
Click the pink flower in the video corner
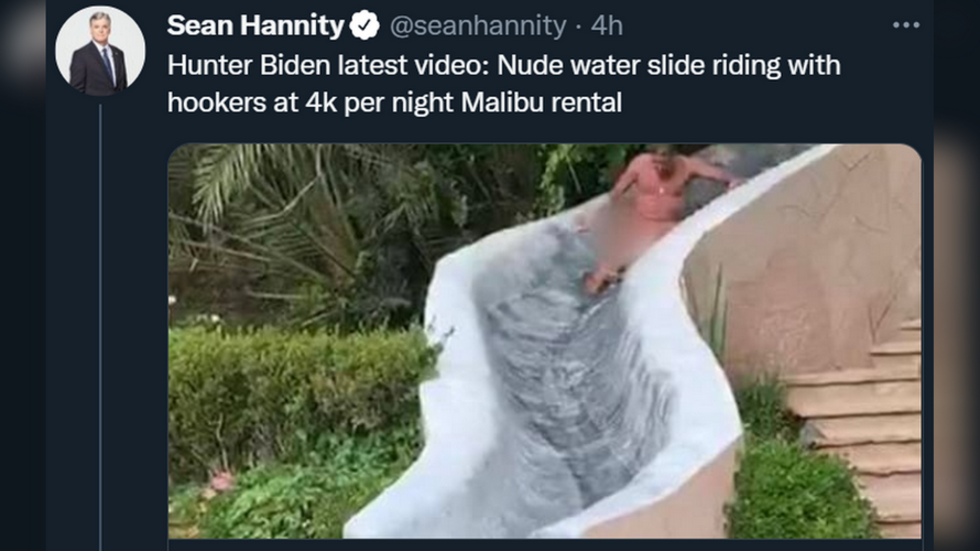point(221,482)
